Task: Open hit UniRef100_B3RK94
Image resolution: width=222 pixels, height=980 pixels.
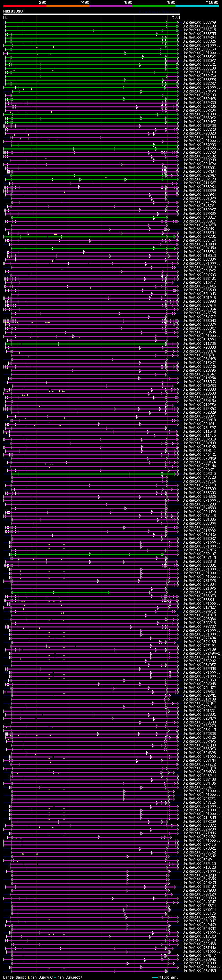Action: [199, 38]
